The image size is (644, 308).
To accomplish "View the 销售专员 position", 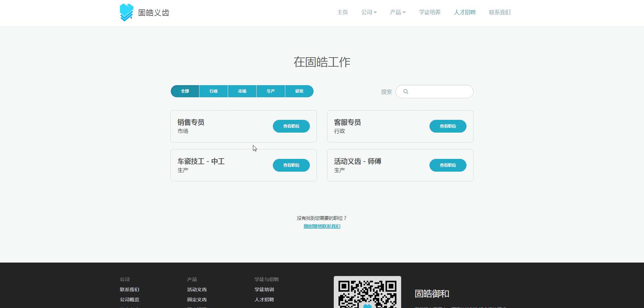I will click(x=291, y=126).
